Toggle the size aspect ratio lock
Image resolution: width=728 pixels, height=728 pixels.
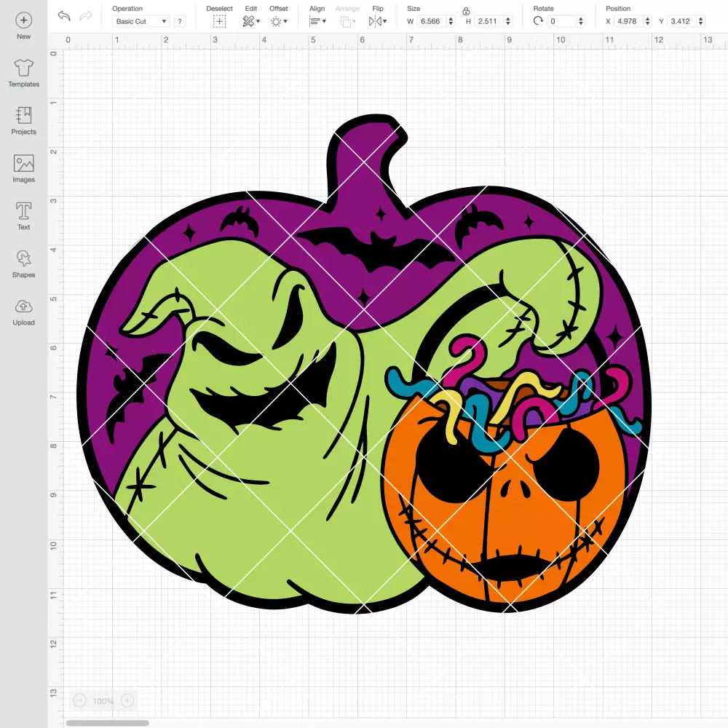point(466,11)
